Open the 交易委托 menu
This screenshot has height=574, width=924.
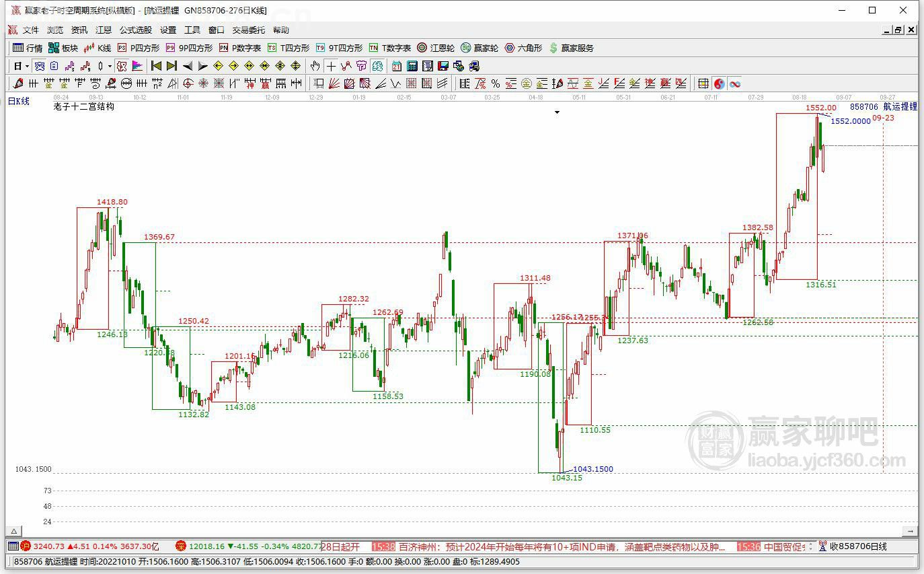pyautogui.click(x=249, y=30)
